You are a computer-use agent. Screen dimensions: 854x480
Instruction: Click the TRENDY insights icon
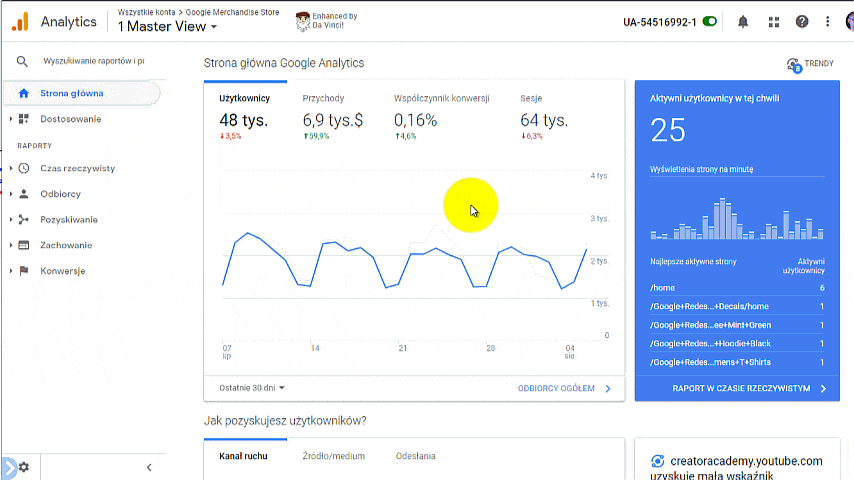pos(794,65)
